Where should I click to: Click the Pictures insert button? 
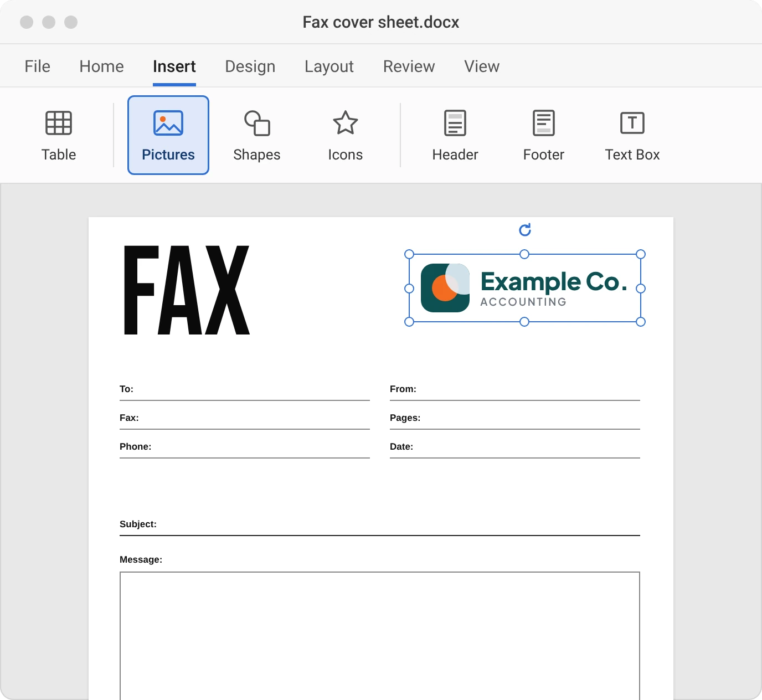tap(168, 135)
